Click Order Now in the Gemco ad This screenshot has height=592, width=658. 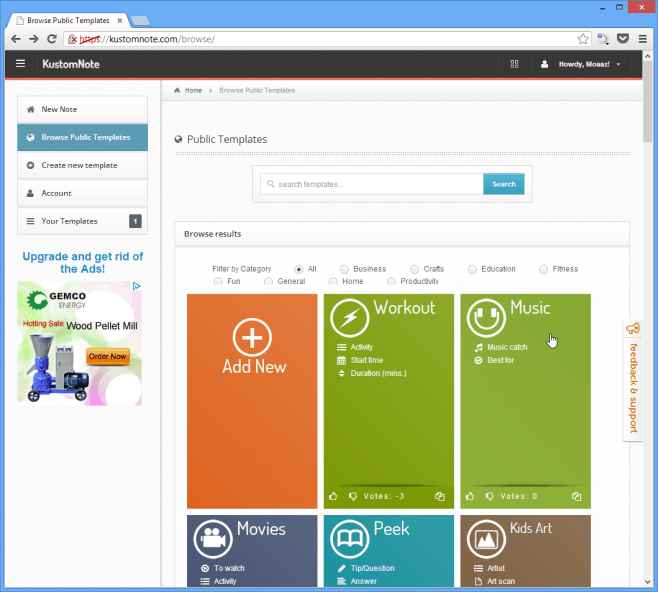click(107, 356)
